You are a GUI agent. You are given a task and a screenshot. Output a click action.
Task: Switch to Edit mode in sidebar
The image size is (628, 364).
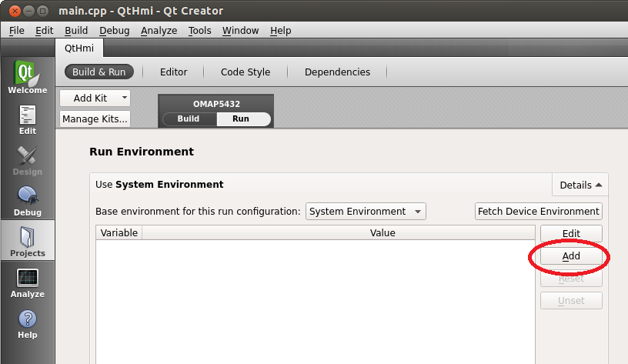pyautogui.click(x=28, y=119)
